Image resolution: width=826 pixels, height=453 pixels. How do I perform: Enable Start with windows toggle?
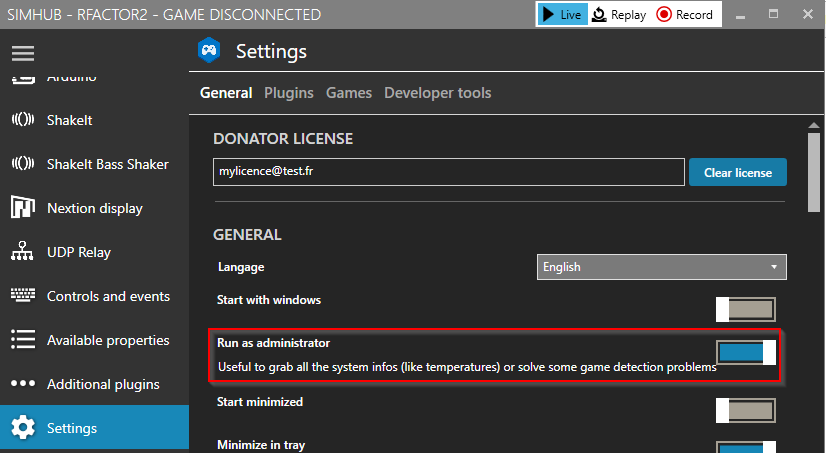click(x=745, y=309)
